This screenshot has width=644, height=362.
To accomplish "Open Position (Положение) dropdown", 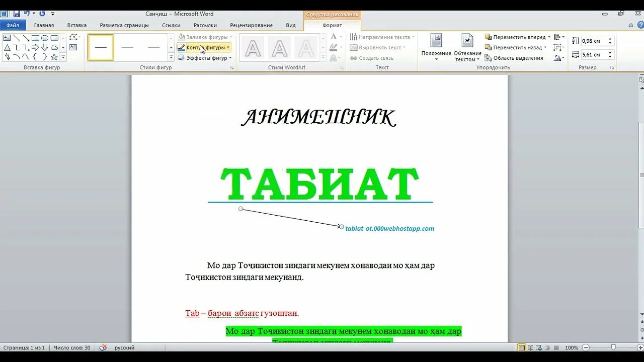I will 436,48.
